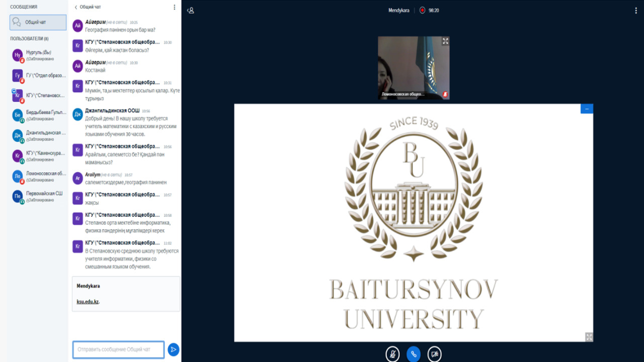
Task: Leave audio with the blue phone button
Action: [x=414, y=354]
